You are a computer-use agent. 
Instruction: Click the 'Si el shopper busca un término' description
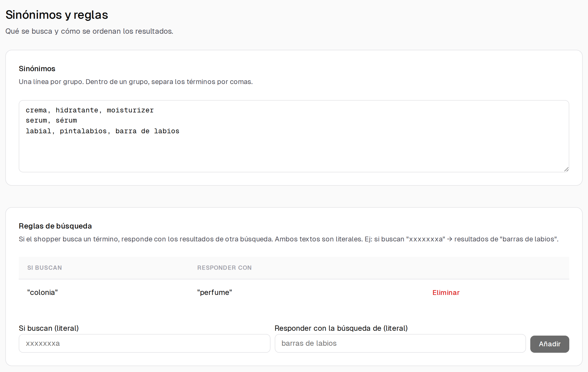click(289, 239)
